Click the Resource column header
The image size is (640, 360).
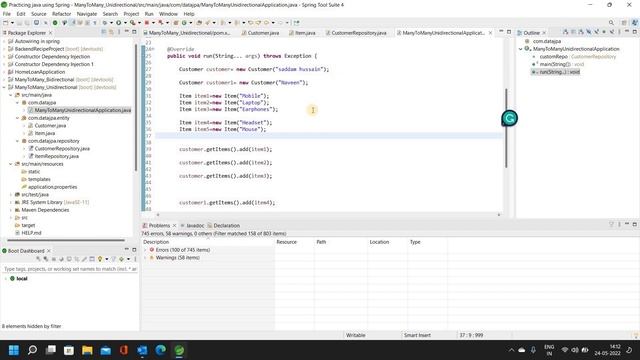(x=294, y=242)
